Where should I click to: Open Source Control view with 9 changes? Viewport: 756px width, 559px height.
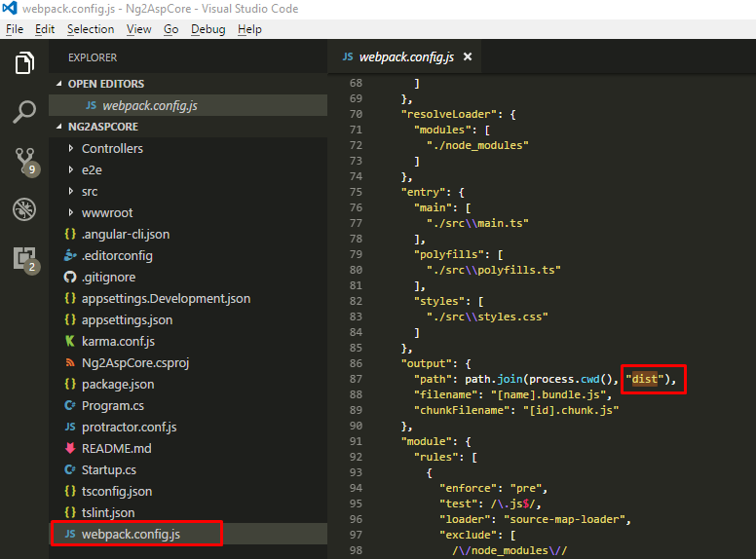pyautogui.click(x=26, y=162)
